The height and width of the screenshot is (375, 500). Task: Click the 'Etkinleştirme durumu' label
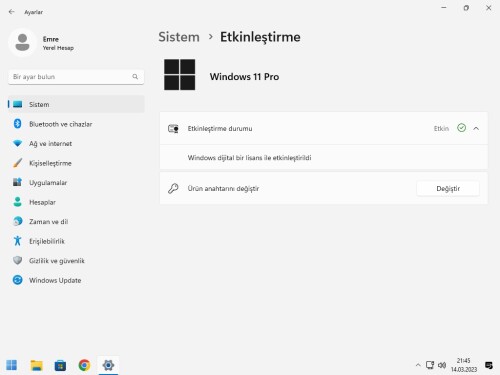220,129
